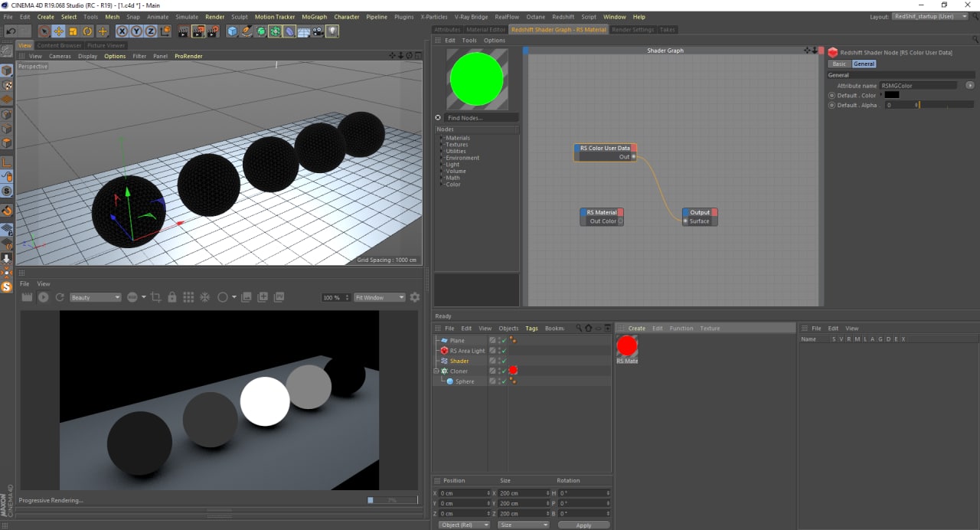
Task: Open the Redshift IPR settings gear
Action: tap(415, 297)
